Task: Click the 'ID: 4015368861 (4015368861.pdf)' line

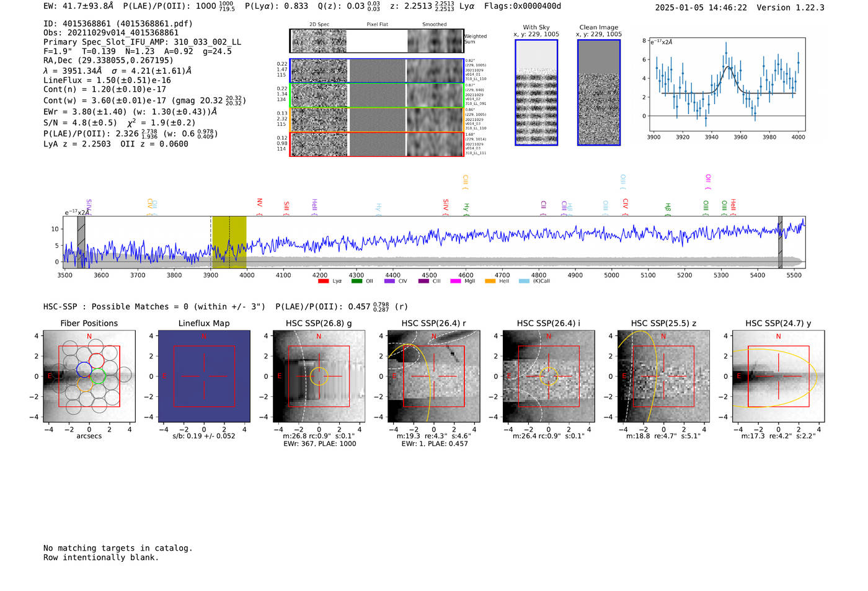Action: (118, 24)
